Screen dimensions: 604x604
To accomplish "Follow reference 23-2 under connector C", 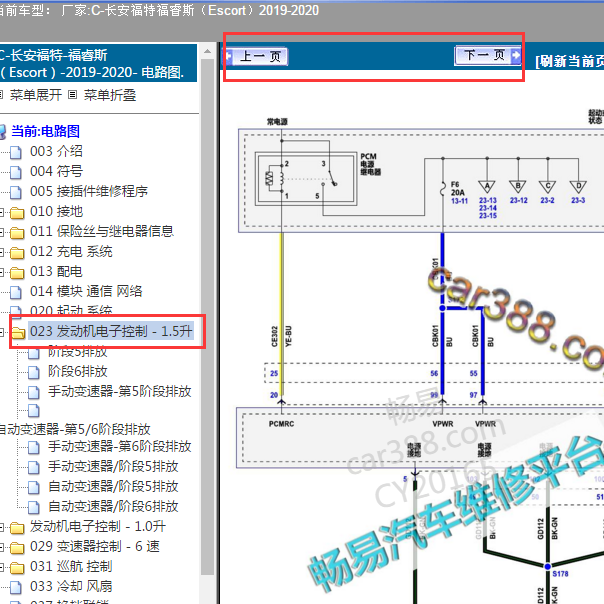I will (547, 200).
